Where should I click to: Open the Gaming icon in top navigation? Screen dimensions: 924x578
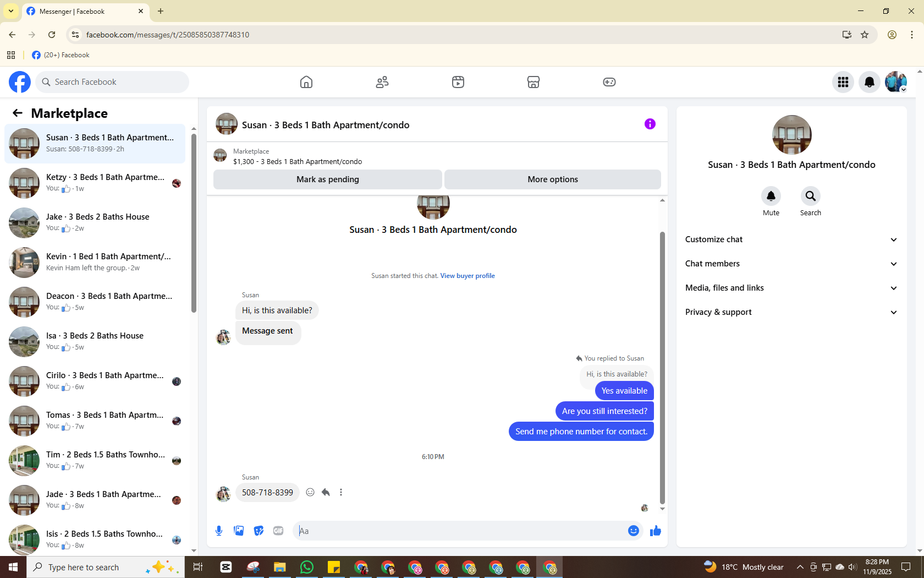pos(609,82)
